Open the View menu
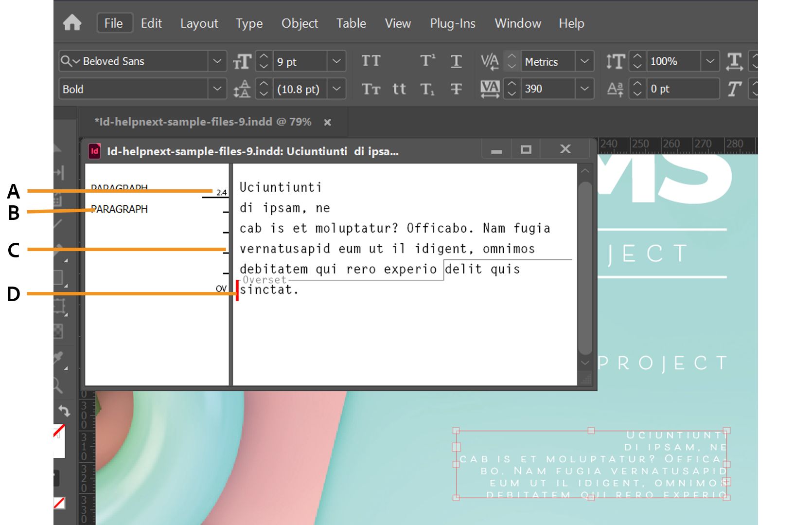812x525 pixels. click(398, 23)
